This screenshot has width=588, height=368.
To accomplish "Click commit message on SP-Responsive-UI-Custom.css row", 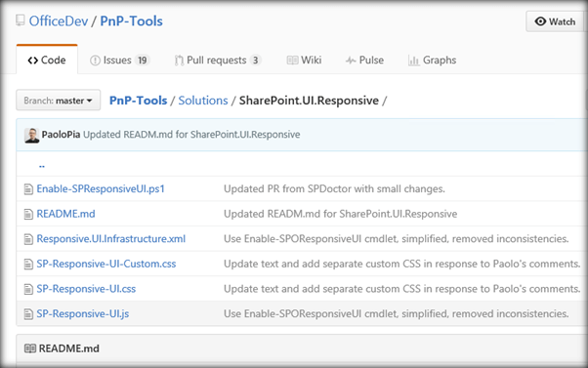I will pos(402,265).
